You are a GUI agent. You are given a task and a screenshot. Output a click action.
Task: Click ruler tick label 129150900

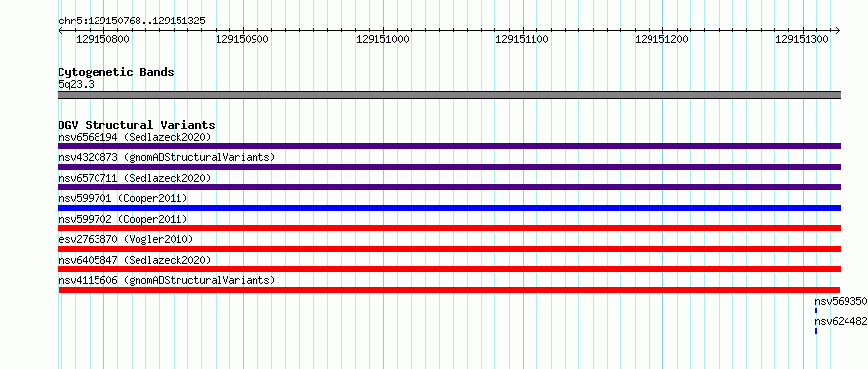pyautogui.click(x=243, y=39)
